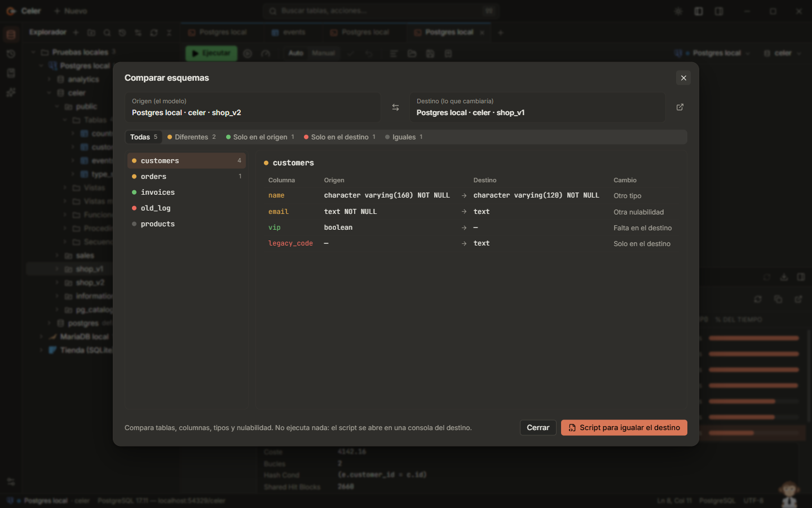The image size is (812, 508).
Task: Generate Script para igualar el destino
Action: point(624,428)
